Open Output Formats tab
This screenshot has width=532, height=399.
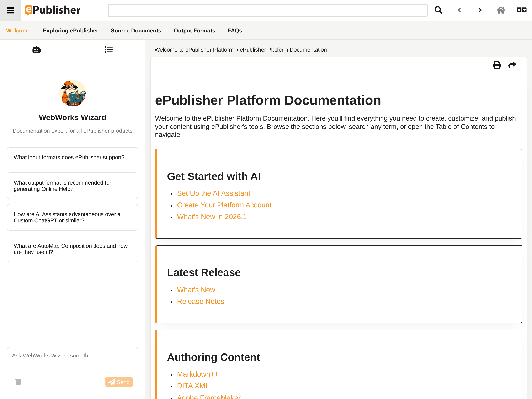194,31
